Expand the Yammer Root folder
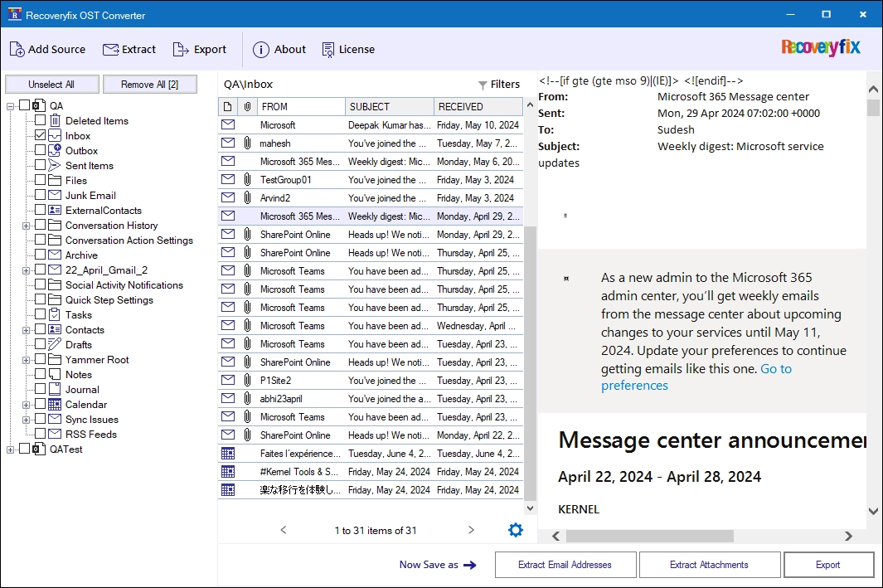883x588 pixels. pos(26,360)
